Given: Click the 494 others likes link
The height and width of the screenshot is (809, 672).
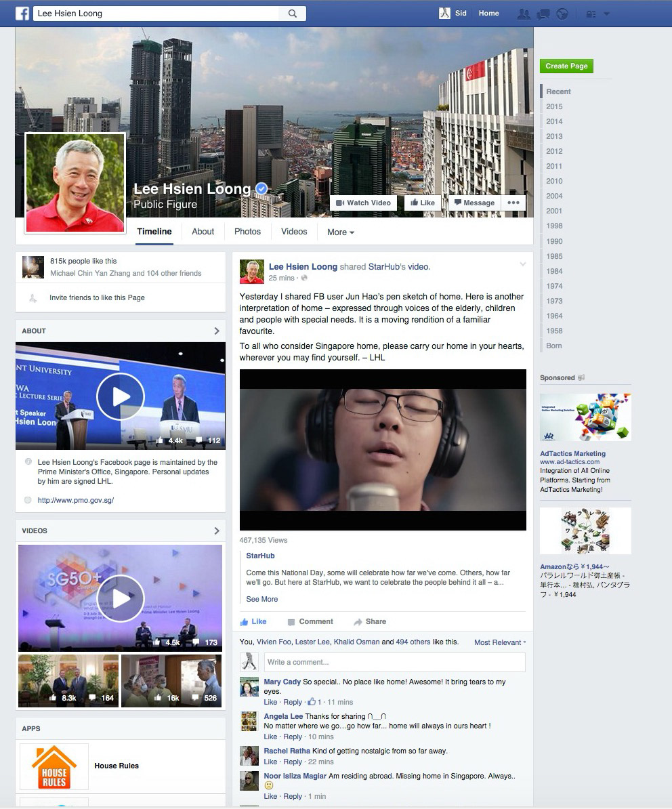Looking at the screenshot, I should pos(413,642).
